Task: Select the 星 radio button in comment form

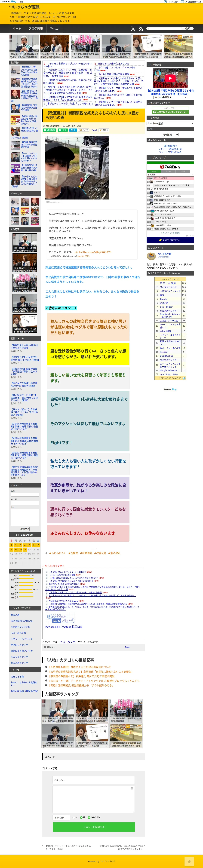Action: coord(81,817)
